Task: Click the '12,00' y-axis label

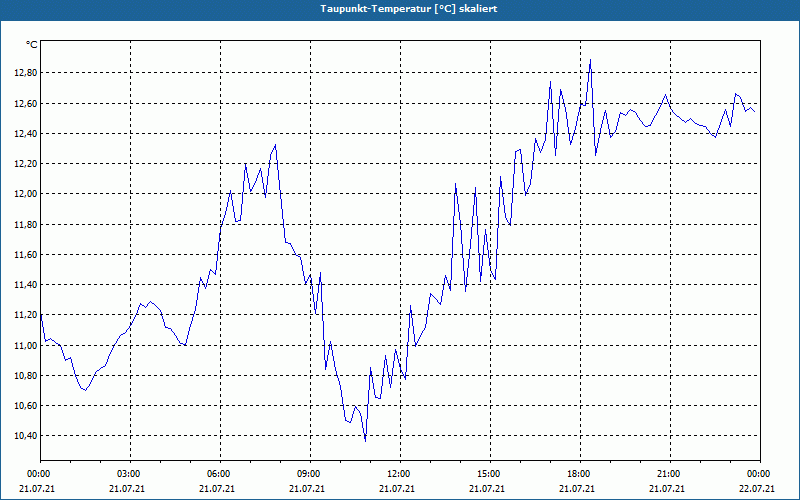Action: tap(26, 194)
